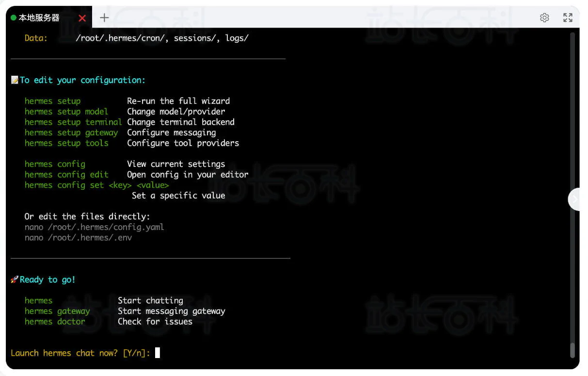
Task: Click the 'hermes config set <key> <value>' line
Action: 96,185
